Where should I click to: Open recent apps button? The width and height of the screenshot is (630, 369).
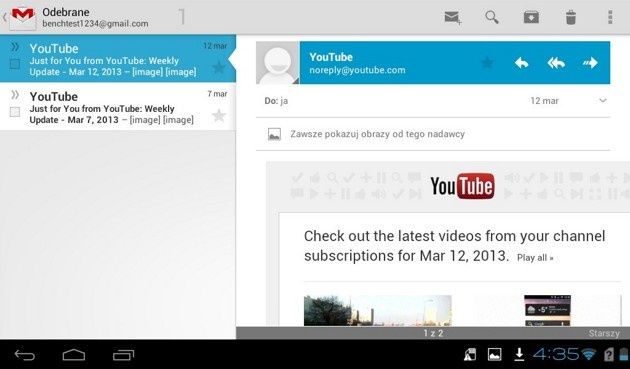[123, 355]
